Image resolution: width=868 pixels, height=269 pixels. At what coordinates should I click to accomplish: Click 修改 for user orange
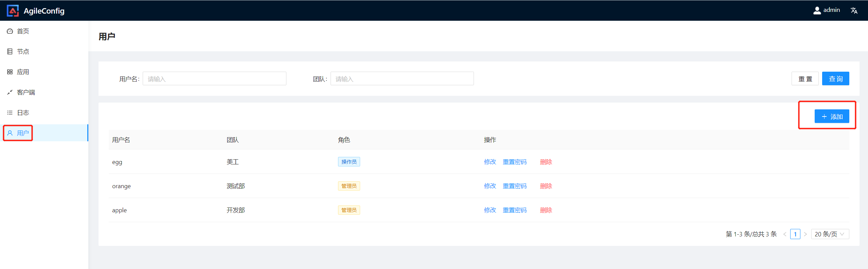click(490, 186)
